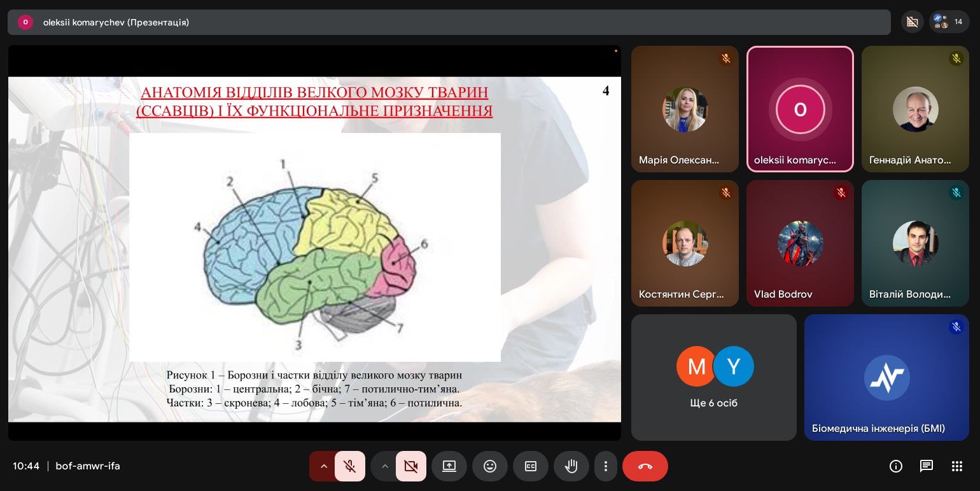Open the three-dot more options menu
Viewport: 980px width, 491px height.
(606, 466)
